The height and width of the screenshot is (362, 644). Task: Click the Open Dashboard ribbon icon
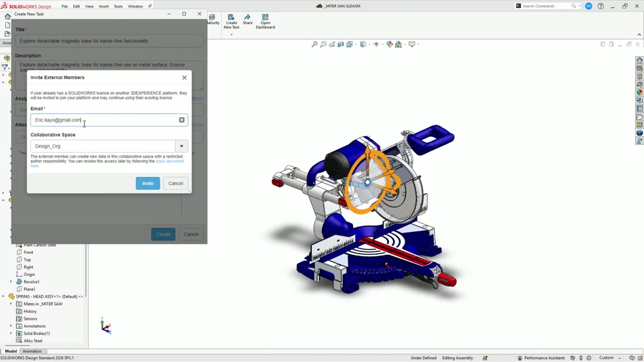click(266, 21)
